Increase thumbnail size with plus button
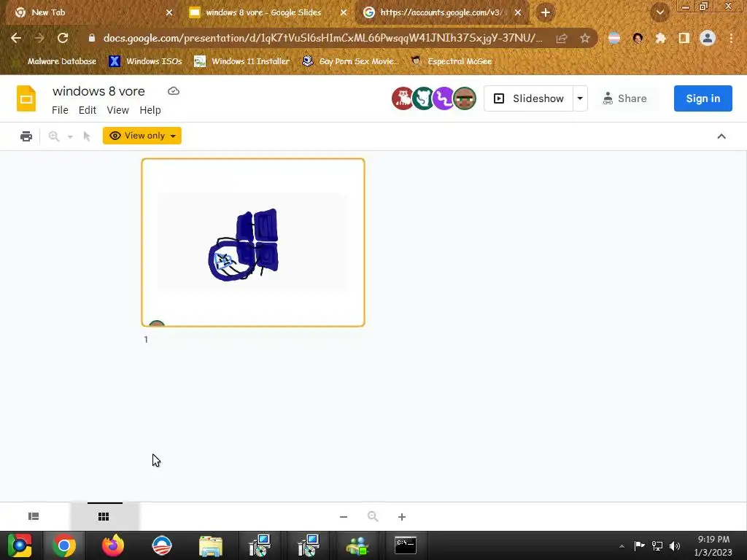747x560 pixels. 402,517
